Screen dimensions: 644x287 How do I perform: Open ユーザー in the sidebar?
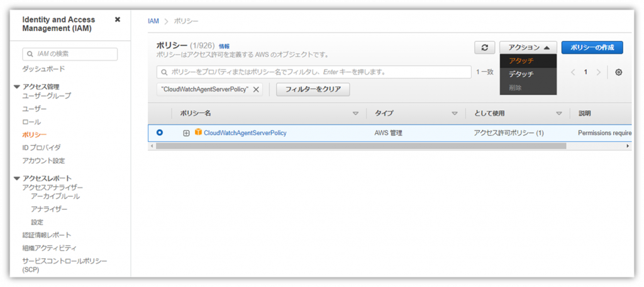35,109
